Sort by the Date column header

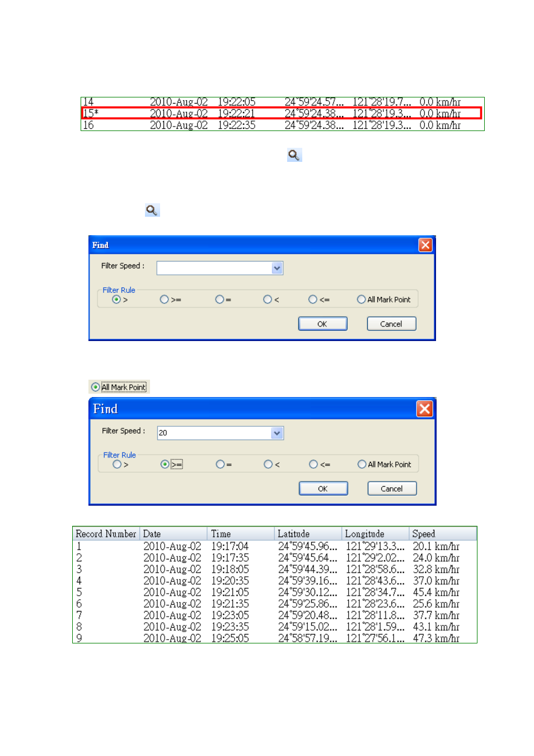click(x=174, y=534)
